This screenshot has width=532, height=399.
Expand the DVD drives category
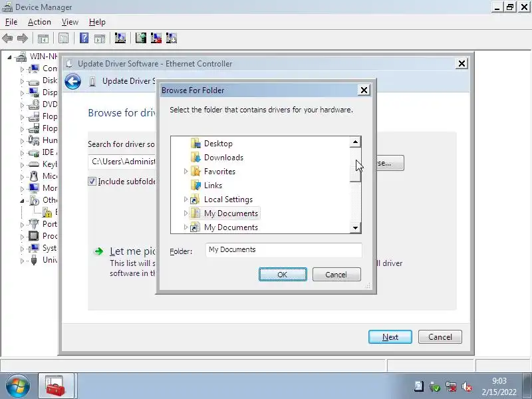[x=22, y=105]
